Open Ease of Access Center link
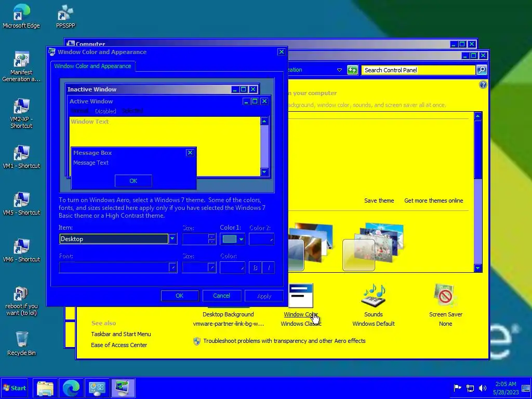532x399 pixels. [x=119, y=345]
